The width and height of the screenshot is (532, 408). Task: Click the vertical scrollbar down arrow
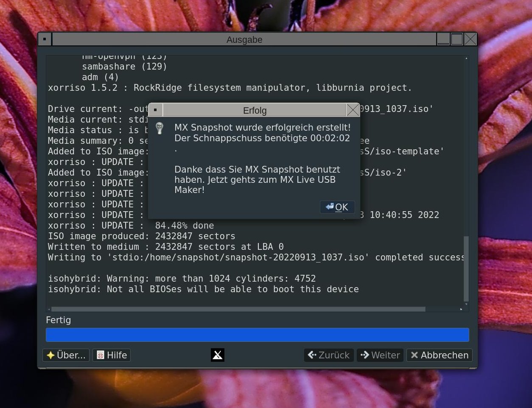[466, 304]
